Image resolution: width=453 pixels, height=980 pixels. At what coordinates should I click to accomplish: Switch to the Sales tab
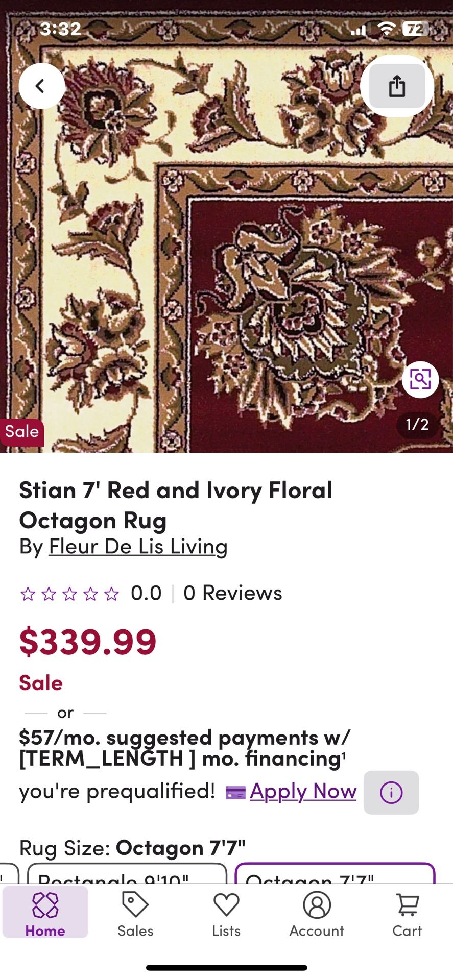pyautogui.click(x=135, y=914)
